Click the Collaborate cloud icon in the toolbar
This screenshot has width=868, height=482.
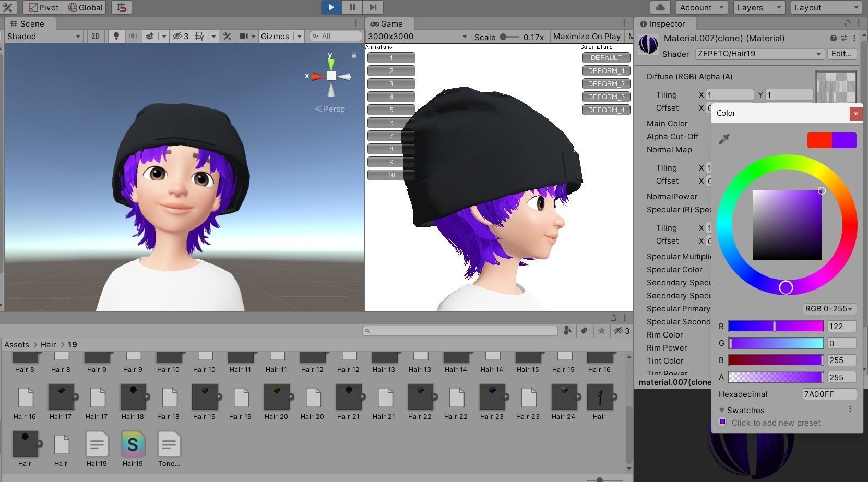click(659, 7)
